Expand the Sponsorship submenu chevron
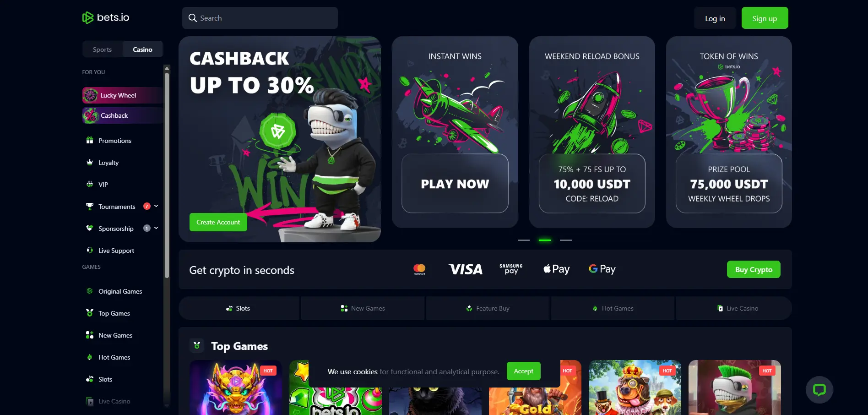This screenshot has height=415, width=868. tap(156, 228)
